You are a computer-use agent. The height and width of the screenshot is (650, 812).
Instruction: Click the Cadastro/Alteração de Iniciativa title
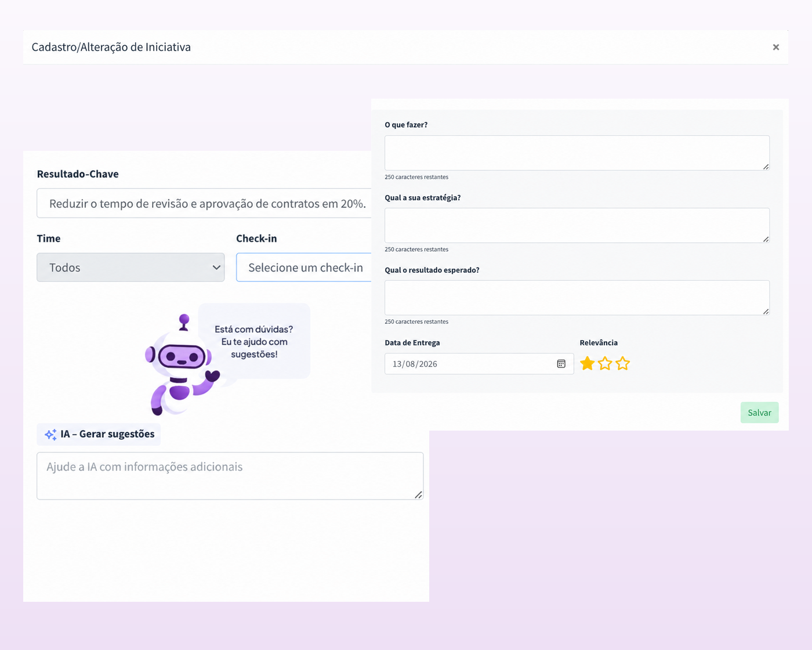coord(111,47)
